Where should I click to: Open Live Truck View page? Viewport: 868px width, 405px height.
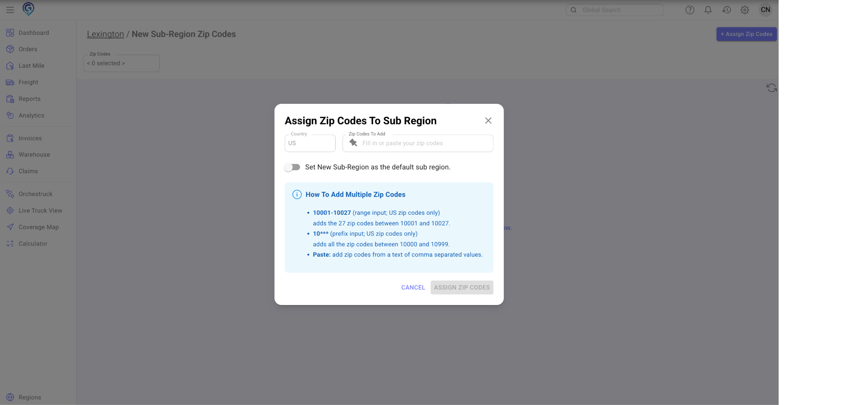click(x=40, y=211)
